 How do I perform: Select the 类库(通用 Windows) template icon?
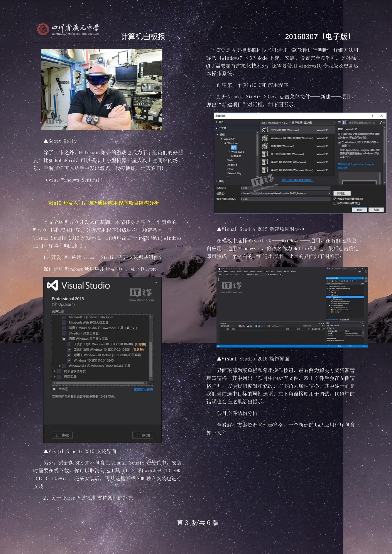(265, 146)
